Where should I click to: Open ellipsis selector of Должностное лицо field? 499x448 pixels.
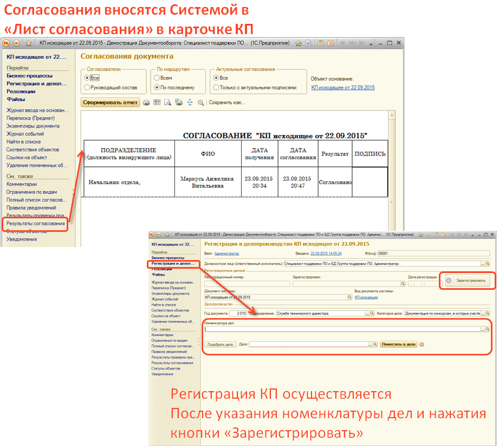[481, 264]
